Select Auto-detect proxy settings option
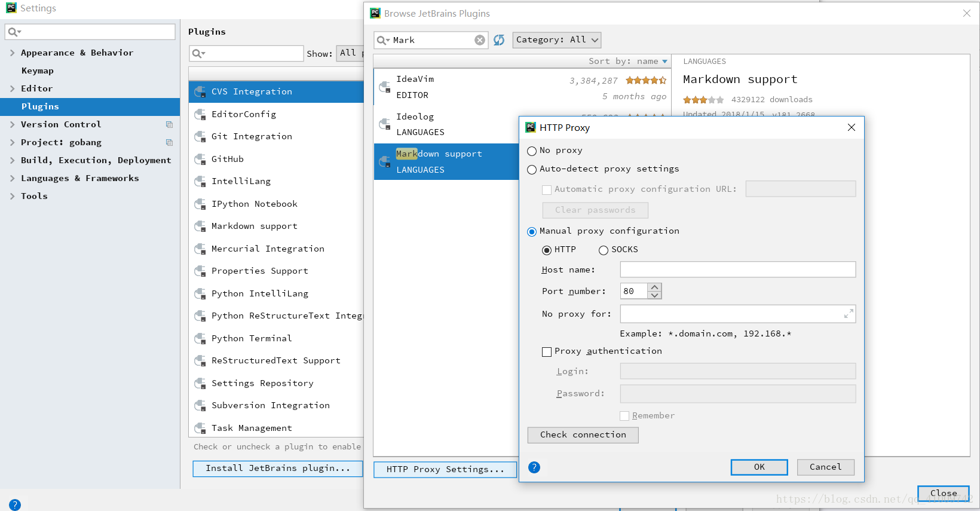The height and width of the screenshot is (511, 980). (x=532, y=170)
